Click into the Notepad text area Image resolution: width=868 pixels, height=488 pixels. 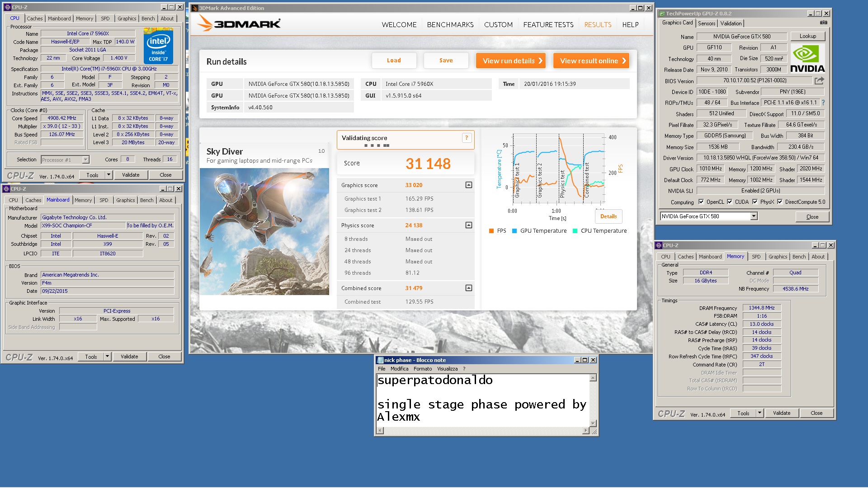(x=483, y=400)
